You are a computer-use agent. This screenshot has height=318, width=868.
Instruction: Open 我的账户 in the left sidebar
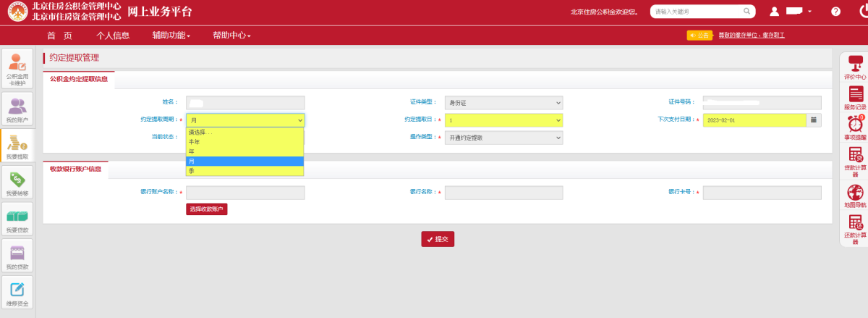17,109
